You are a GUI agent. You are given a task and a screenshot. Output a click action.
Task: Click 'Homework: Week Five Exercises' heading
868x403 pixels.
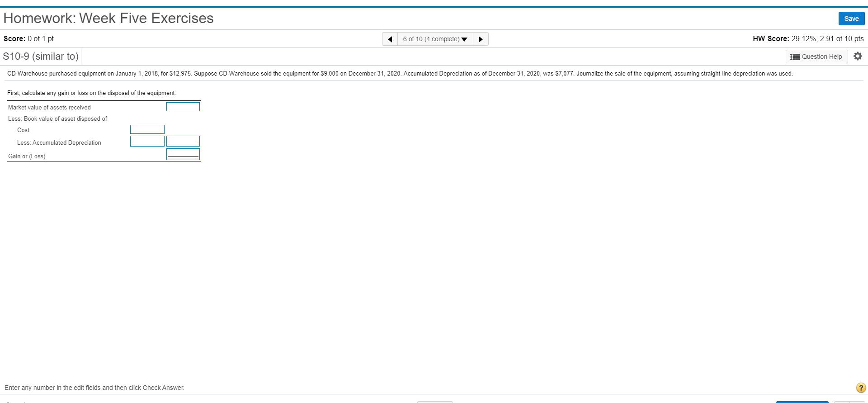tap(108, 18)
